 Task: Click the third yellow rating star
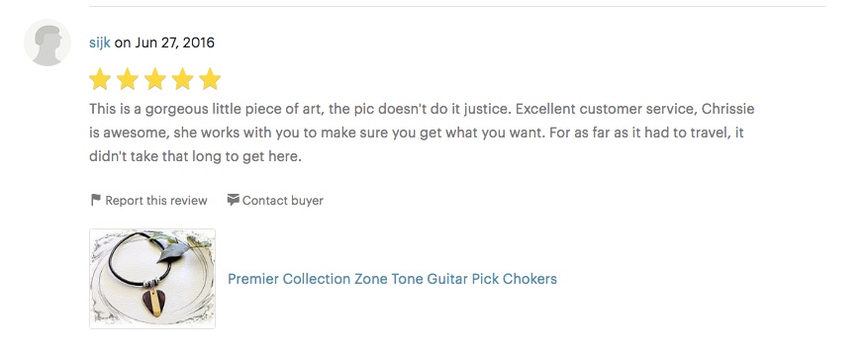(x=155, y=79)
